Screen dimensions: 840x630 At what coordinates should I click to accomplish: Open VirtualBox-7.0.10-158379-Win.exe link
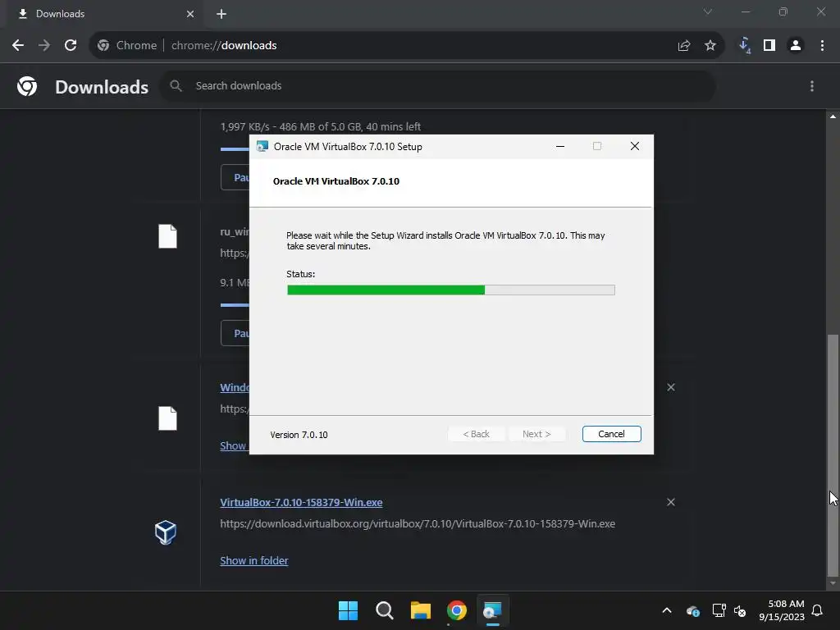(301, 503)
